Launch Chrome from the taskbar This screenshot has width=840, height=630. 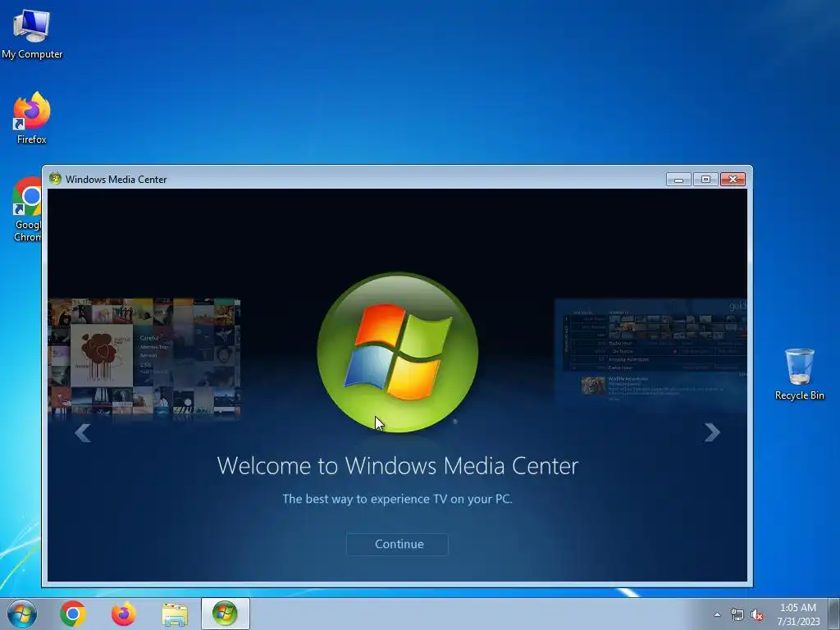tap(73, 614)
